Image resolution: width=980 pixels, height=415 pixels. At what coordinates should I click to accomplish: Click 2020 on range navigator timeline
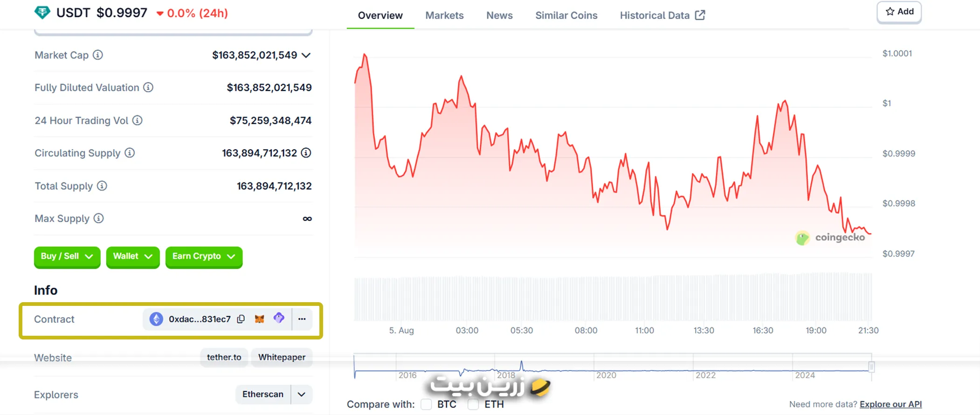pos(606,375)
